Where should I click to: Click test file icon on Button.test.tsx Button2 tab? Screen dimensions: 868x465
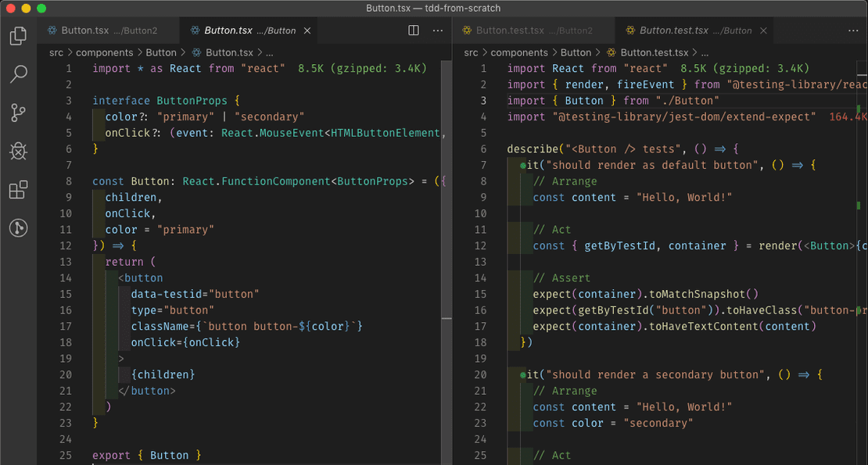click(x=467, y=30)
